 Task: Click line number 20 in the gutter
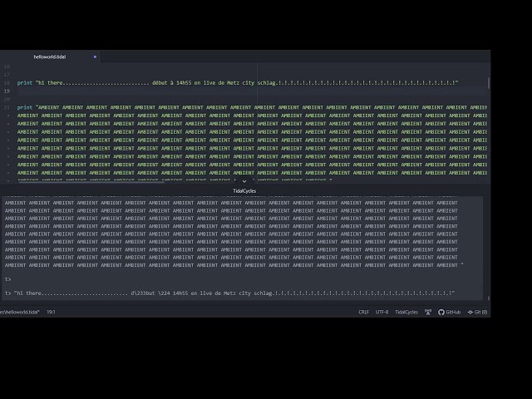[7, 99]
